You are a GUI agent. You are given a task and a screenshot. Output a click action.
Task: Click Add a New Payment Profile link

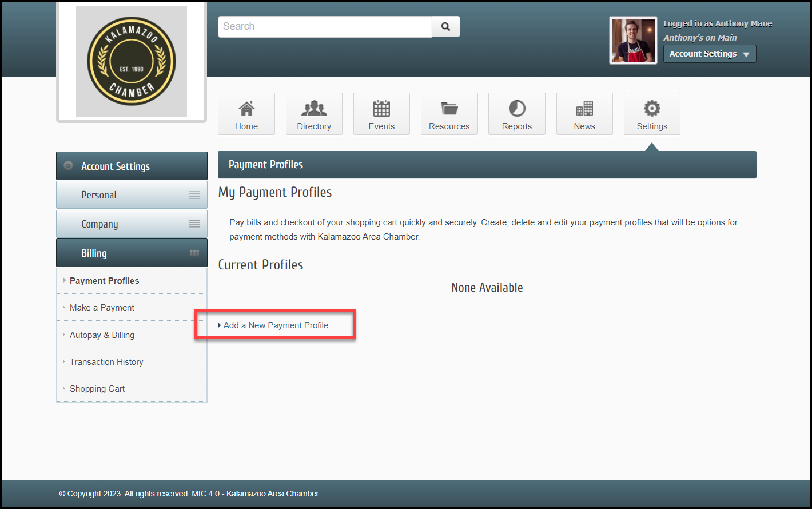pyautogui.click(x=276, y=325)
